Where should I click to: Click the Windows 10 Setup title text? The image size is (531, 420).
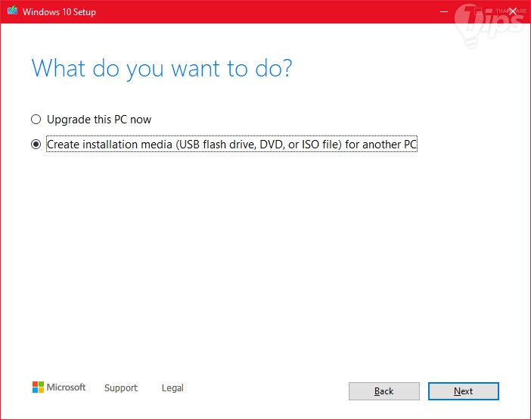click(x=59, y=12)
